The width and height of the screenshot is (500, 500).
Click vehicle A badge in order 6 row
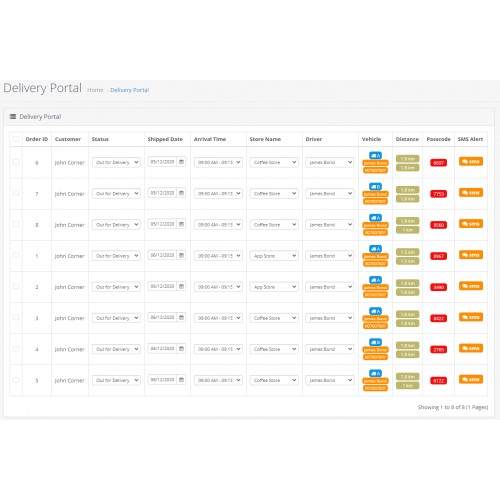(x=375, y=155)
